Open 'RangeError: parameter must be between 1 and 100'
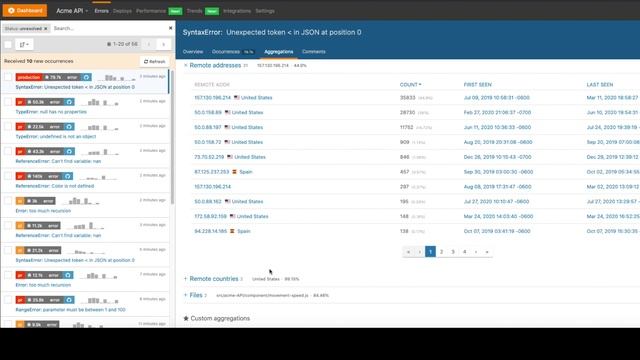 [71, 310]
